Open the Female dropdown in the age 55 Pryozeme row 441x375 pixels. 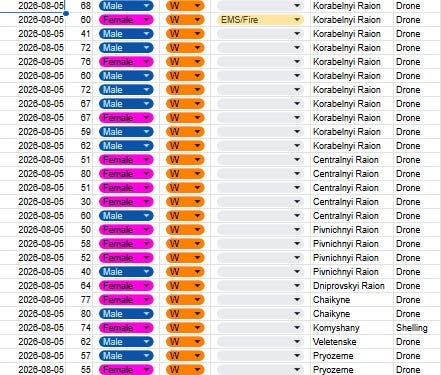click(x=126, y=370)
